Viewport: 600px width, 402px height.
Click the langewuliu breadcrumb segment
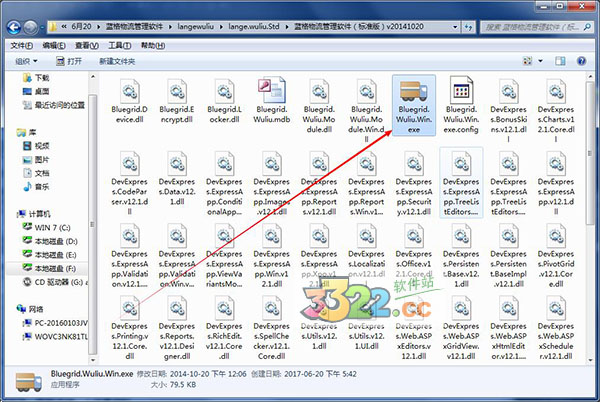pyautogui.click(x=196, y=26)
